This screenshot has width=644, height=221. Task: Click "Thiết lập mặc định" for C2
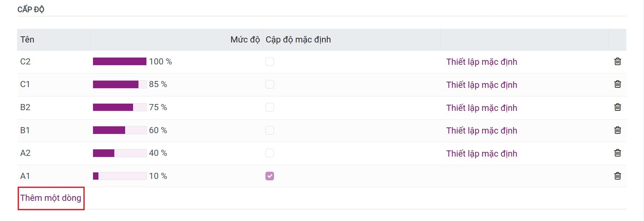click(x=481, y=62)
